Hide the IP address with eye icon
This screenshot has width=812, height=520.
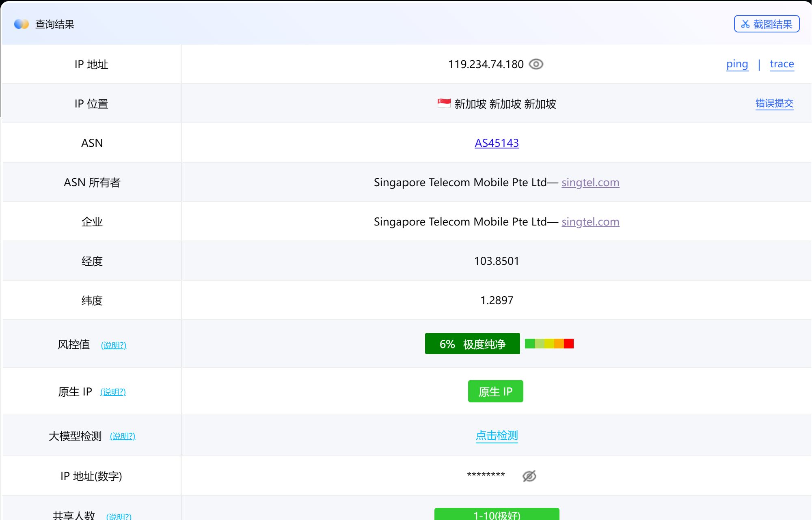(536, 64)
